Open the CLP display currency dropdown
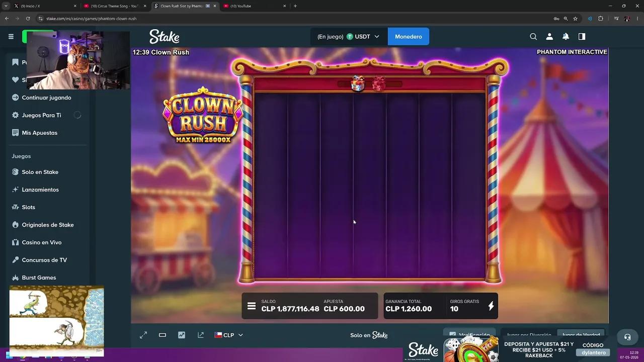The image size is (644, 362). pyautogui.click(x=229, y=335)
